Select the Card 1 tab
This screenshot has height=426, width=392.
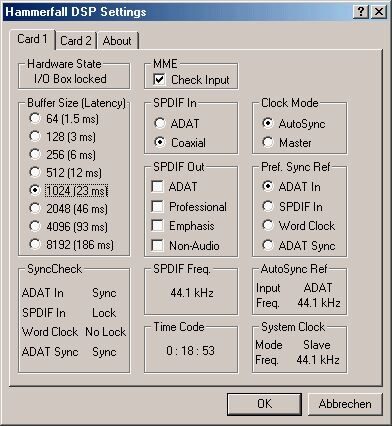32,39
